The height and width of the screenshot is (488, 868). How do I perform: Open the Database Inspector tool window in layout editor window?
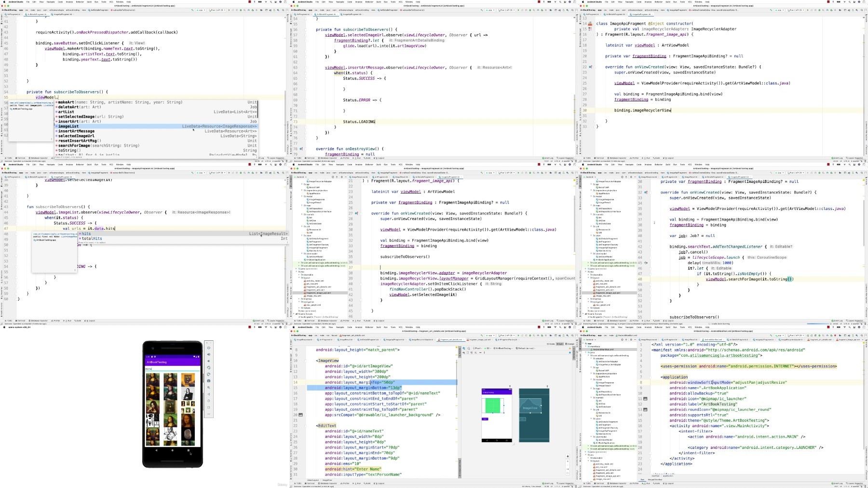point(329,483)
